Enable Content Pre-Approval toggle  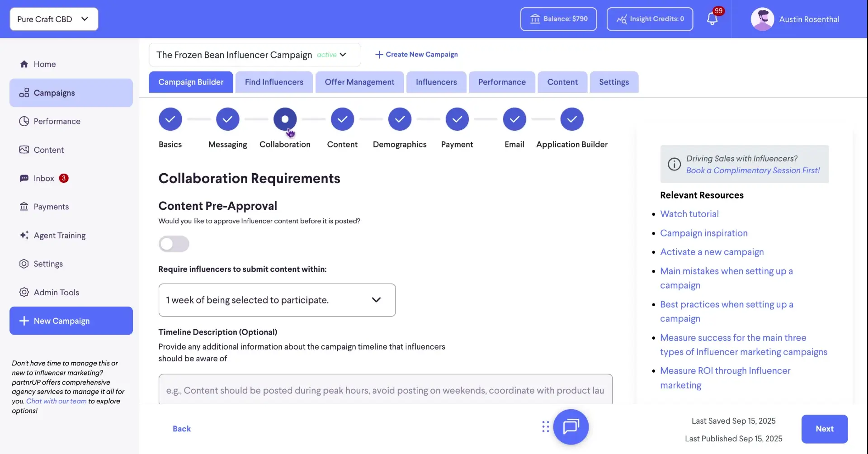pos(174,244)
